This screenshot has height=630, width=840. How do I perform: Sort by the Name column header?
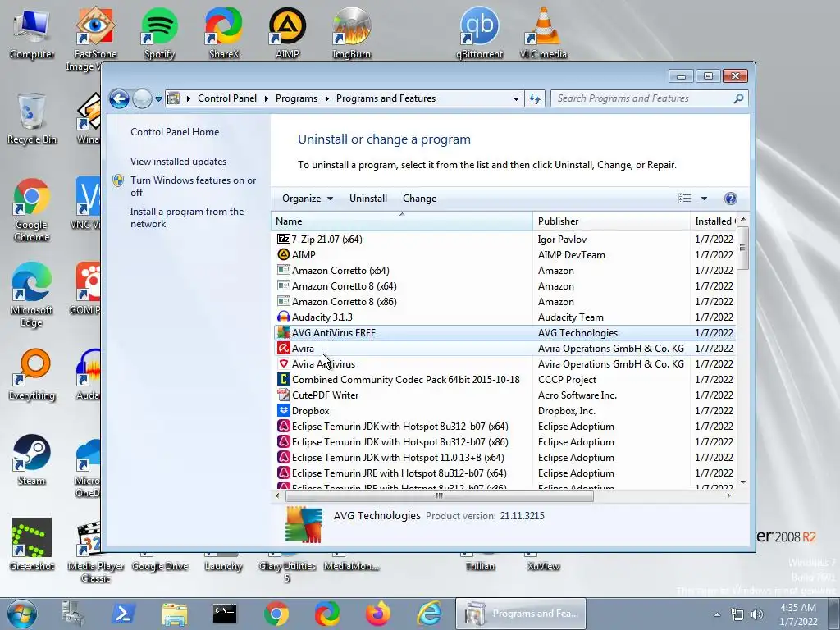point(402,221)
